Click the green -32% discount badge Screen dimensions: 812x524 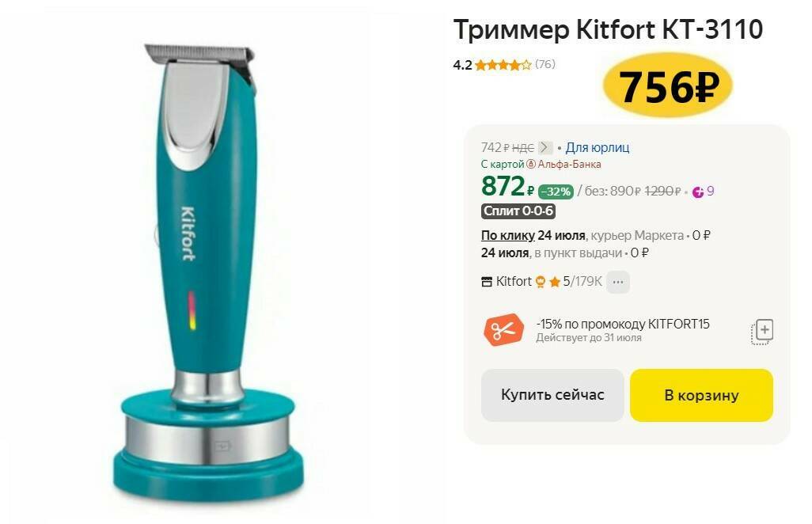coord(556,192)
